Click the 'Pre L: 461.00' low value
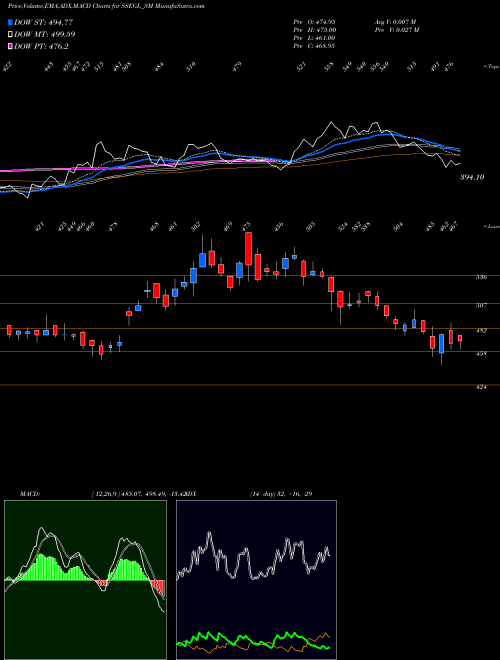 (314, 38)
